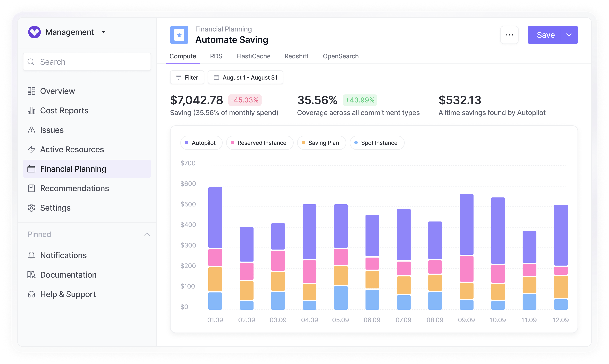Switch to the ElastiCache tab
The height and width of the screenshot is (364, 609).
point(253,56)
